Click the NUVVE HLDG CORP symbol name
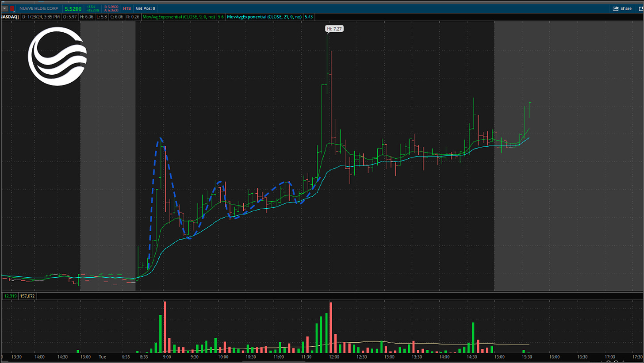644x363 pixels. point(40,8)
